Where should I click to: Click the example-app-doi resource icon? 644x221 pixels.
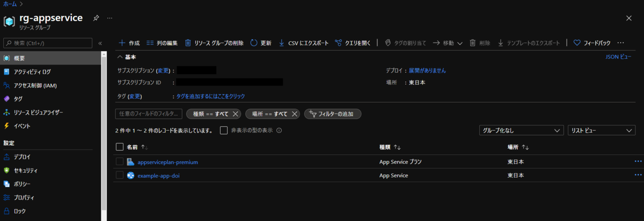(130, 175)
